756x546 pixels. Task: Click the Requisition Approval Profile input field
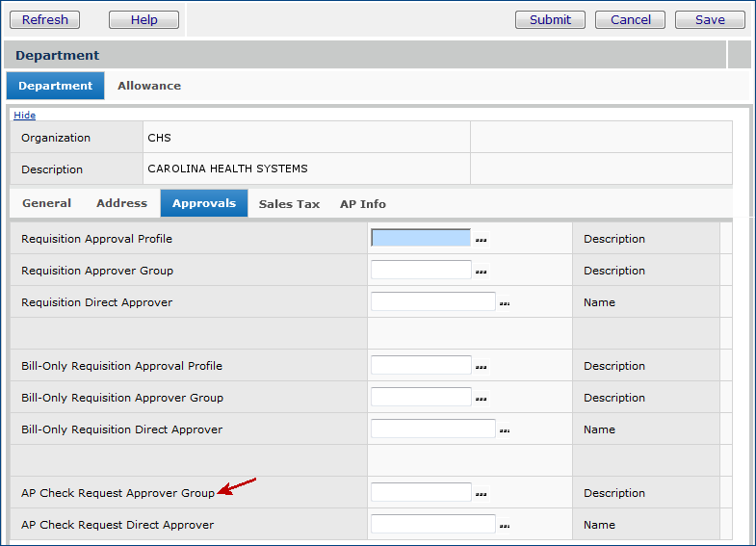click(421, 238)
